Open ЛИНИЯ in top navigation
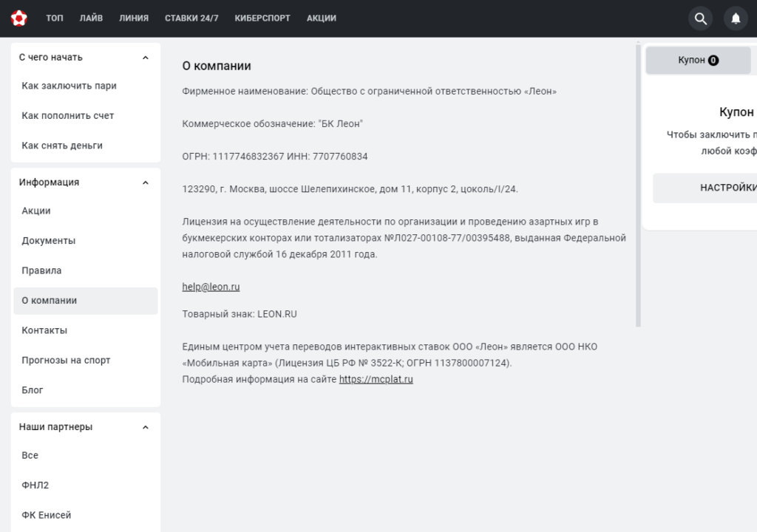Screen dimensions: 757x532 134,18
